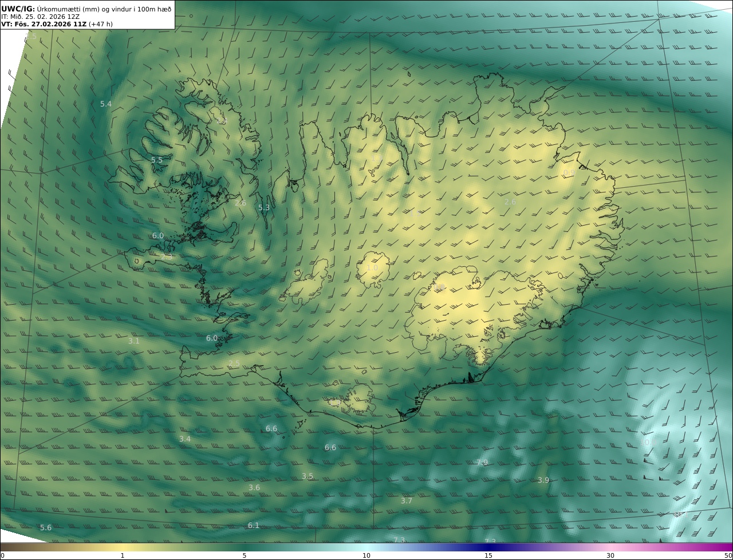Click the "1.0" value on the glacier
The image size is (733, 560).
point(372,268)
